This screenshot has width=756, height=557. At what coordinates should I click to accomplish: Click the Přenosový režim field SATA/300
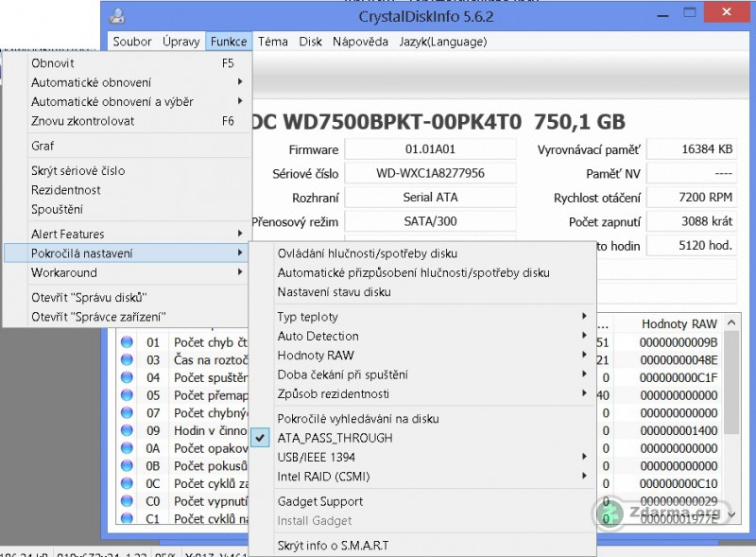[x=430, y=221]
